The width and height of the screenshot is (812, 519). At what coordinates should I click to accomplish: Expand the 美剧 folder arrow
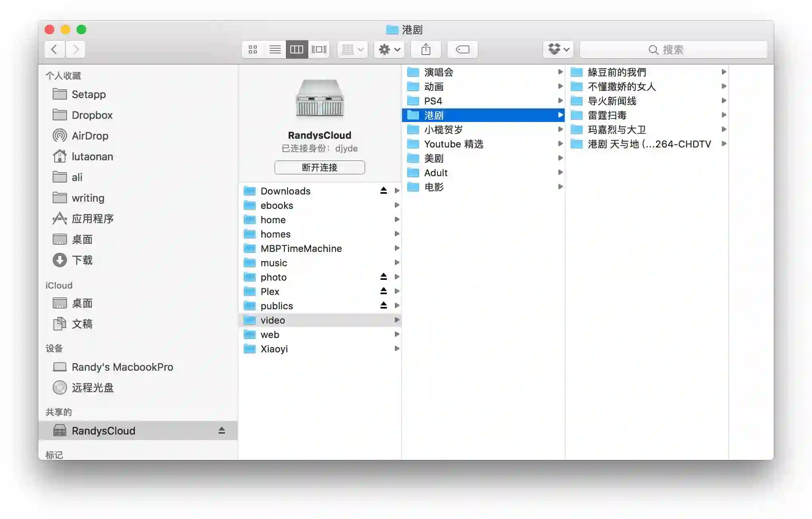(x=560, y=158)
